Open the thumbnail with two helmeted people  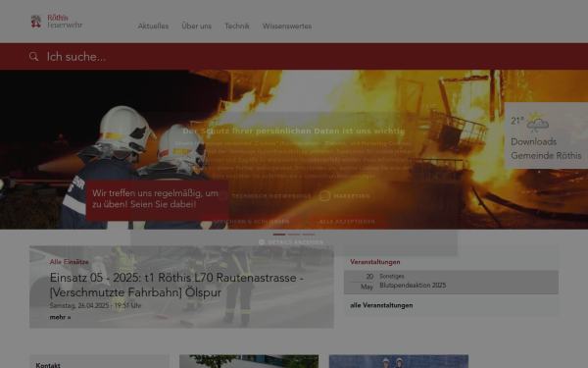(399, 361)
